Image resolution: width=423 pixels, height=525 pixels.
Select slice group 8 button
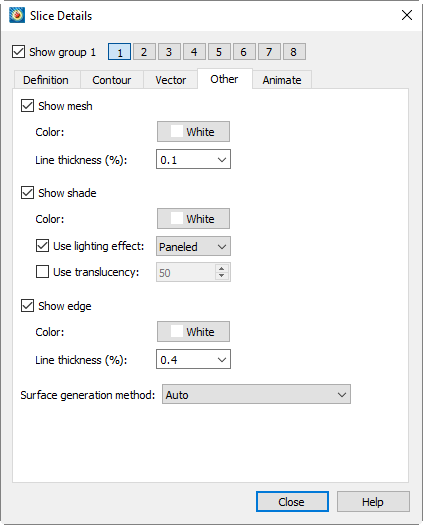pos(294,52)
